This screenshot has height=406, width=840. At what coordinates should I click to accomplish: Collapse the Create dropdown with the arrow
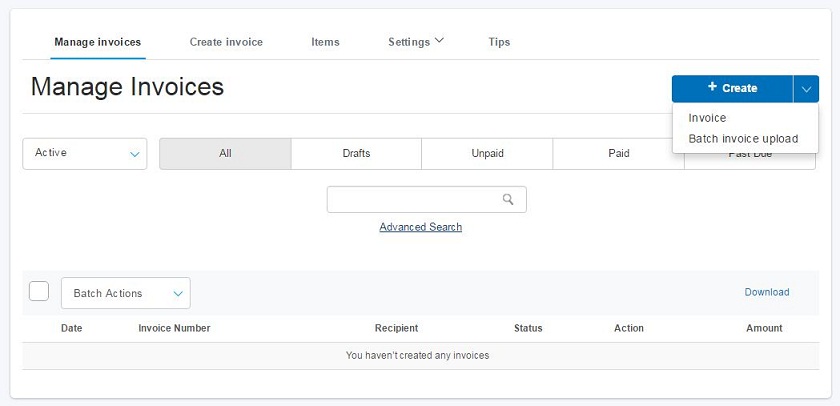tap(806, 89)
